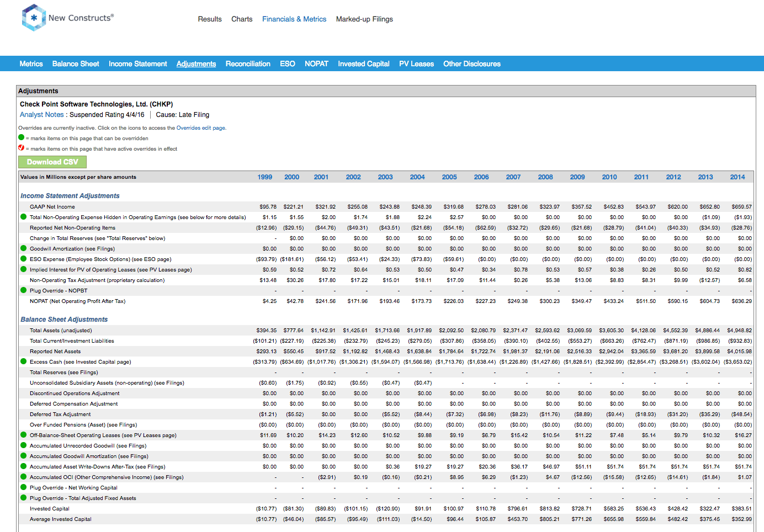The image size is (764, 532).
Task: Switch to the Metrics tab
Action: 31,64
